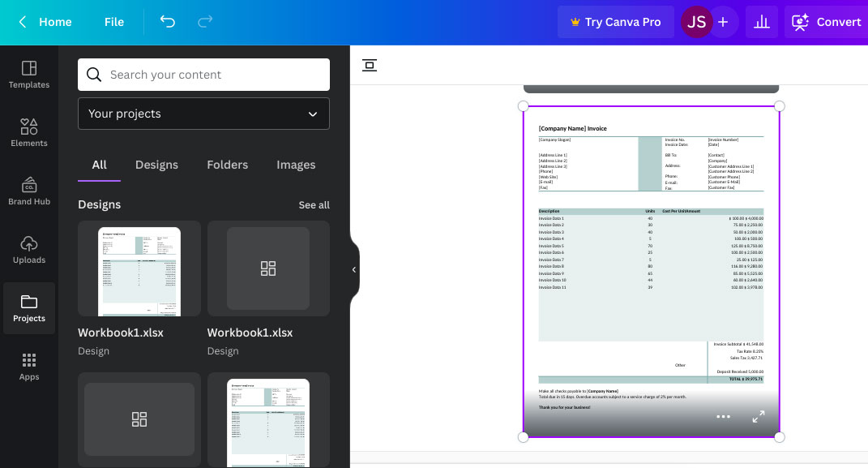
Task: Switch to the Images tab
Action: pos(296,165)
